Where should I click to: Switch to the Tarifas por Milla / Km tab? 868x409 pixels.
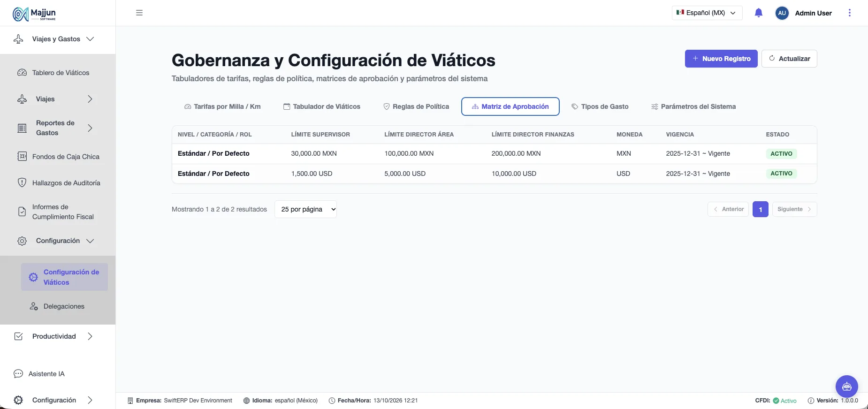[x=222, y=106]
